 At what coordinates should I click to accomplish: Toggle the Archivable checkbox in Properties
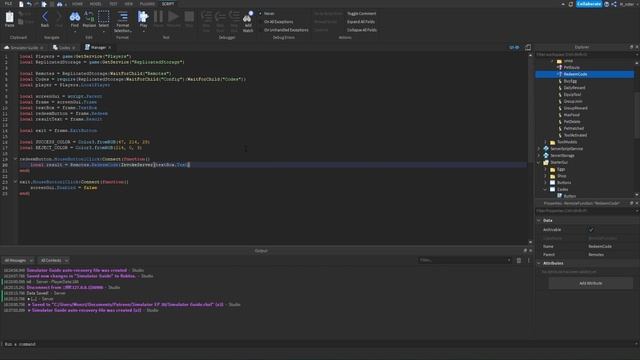coord(591,230)
